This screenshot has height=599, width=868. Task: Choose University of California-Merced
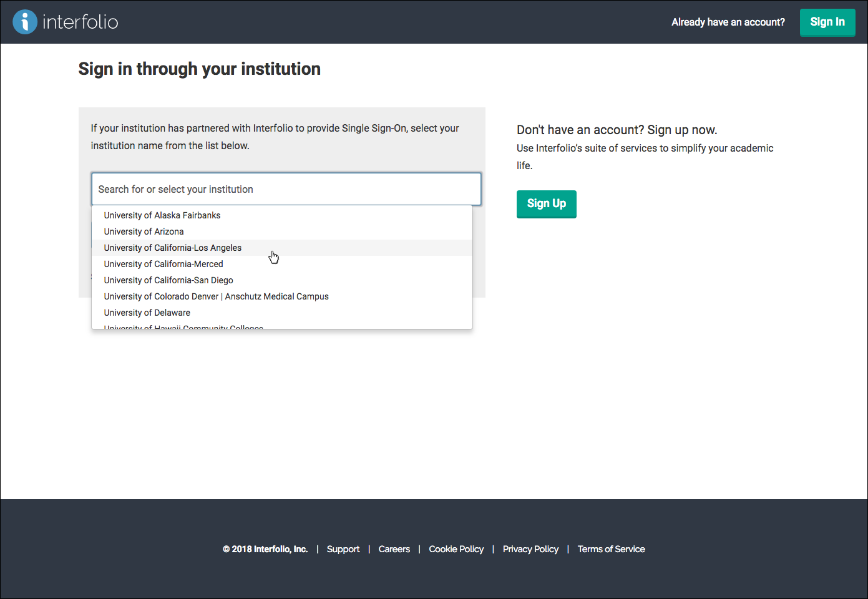tap(282, 264)
